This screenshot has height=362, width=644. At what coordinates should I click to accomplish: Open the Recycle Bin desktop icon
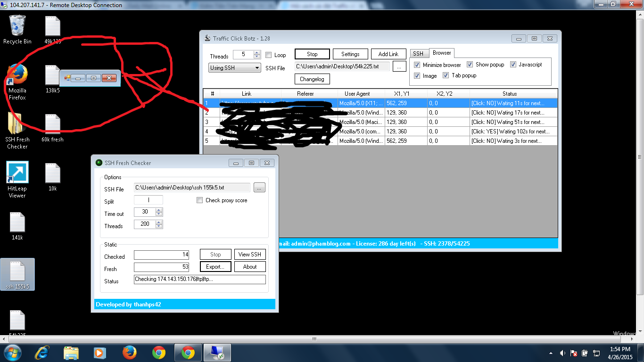point(17,29)
